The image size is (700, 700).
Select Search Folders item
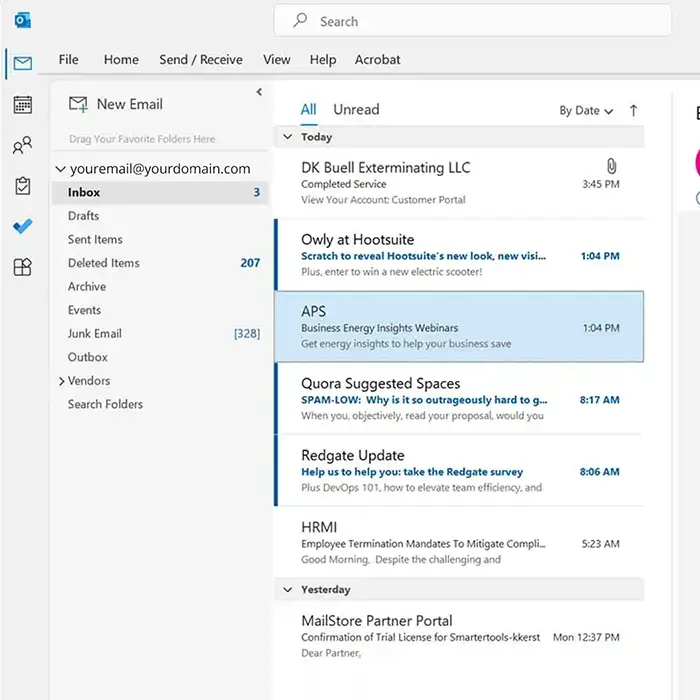click(x=160, y=404)
